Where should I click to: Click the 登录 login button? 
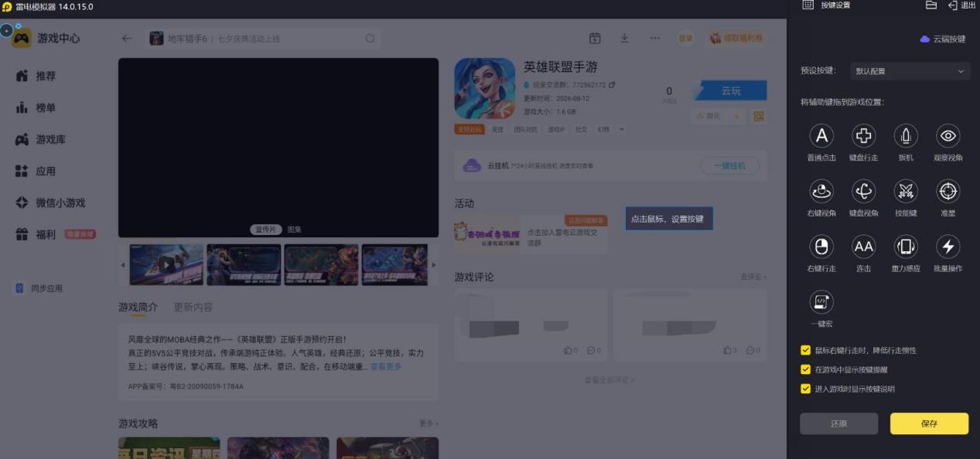point(685,39)
